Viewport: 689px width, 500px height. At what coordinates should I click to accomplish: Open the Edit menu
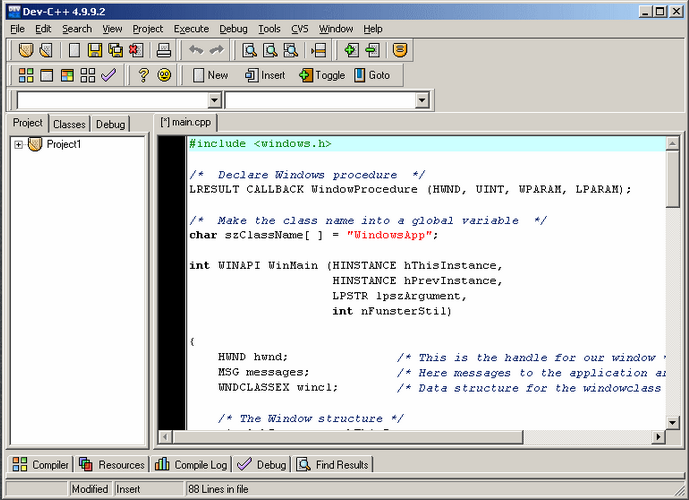(x=43, y=29)
